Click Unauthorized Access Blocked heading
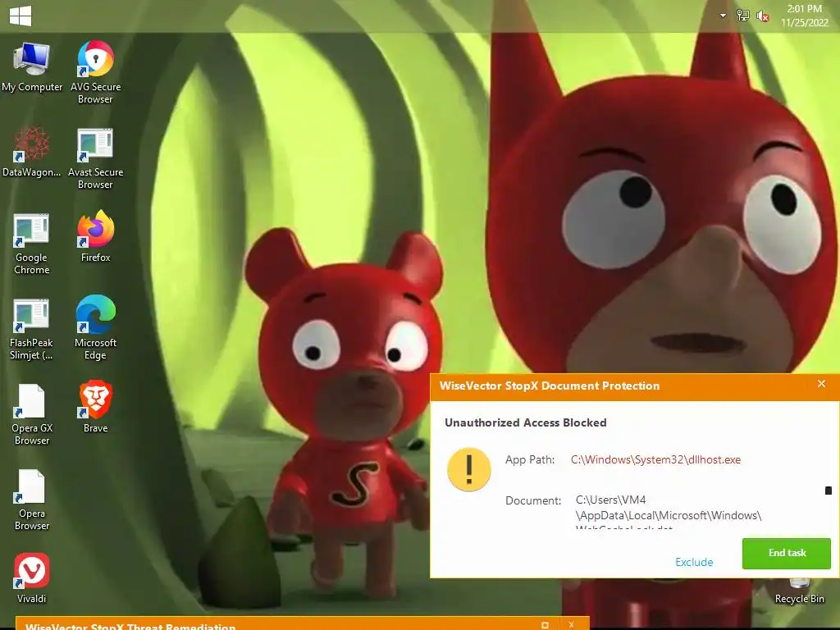This screenshot has width=840, height=630. (x=526, y=422)
